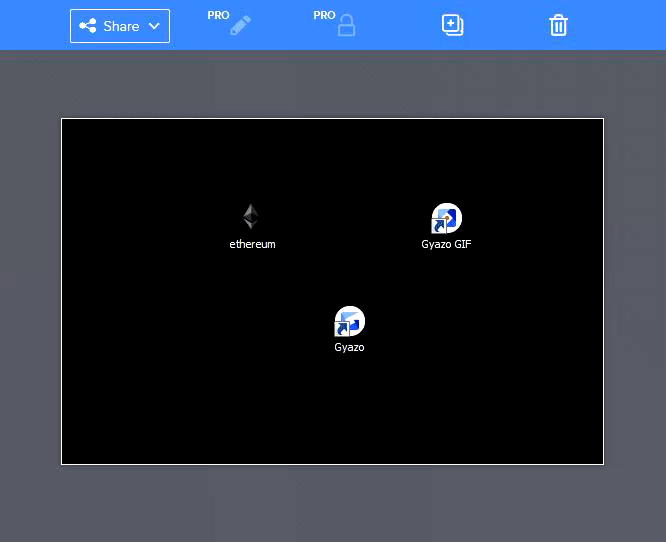Delete image with trash icon
This screenshot has width=666, height=542.
click(558, 25)
